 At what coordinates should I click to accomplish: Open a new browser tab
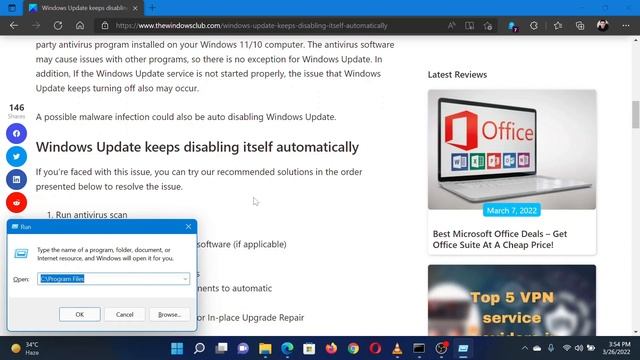pyautogui.click(x=152, y=8)
